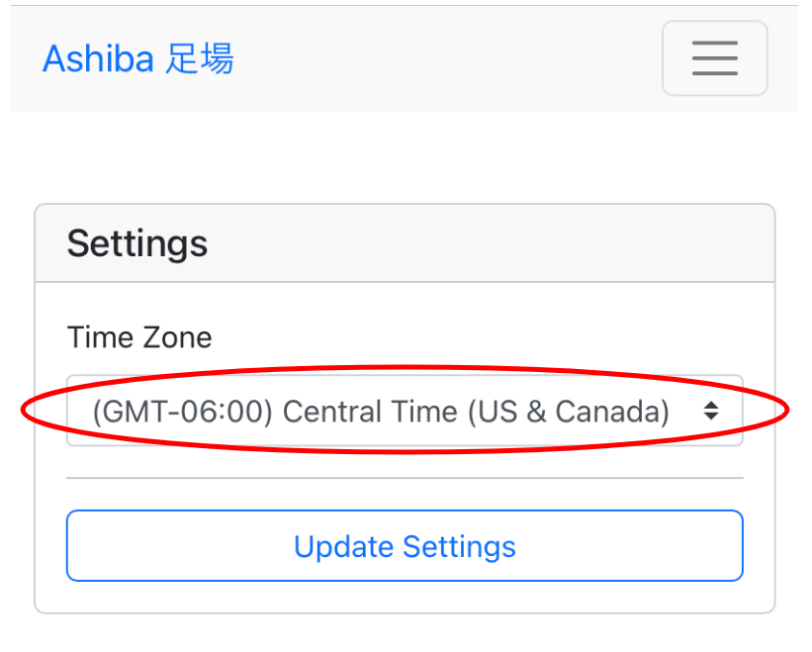Show the collapsed menu items in navbar

pos(714,58)
